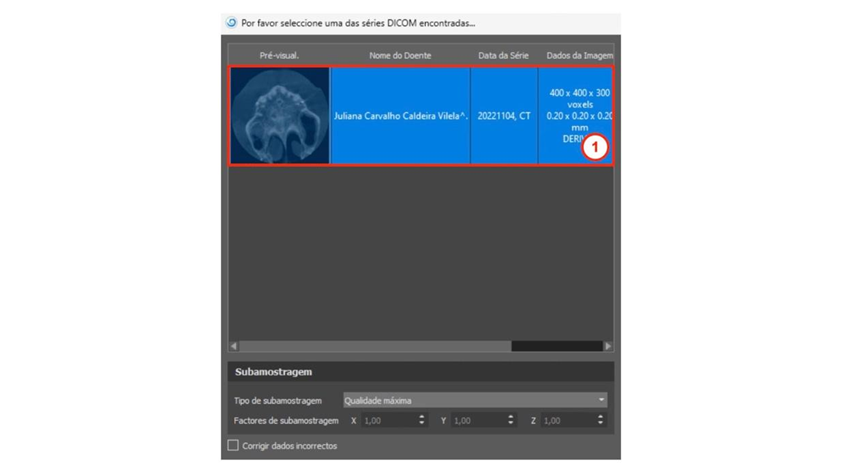842x473 pixels.
Task: Select the CT scan preview thumbnail
Action: click(x=280, y=116)
